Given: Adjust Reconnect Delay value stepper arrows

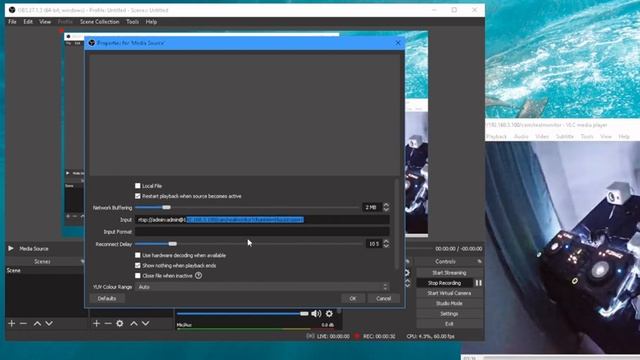Looking at the screenshot, I should click(x=386, y=244).
